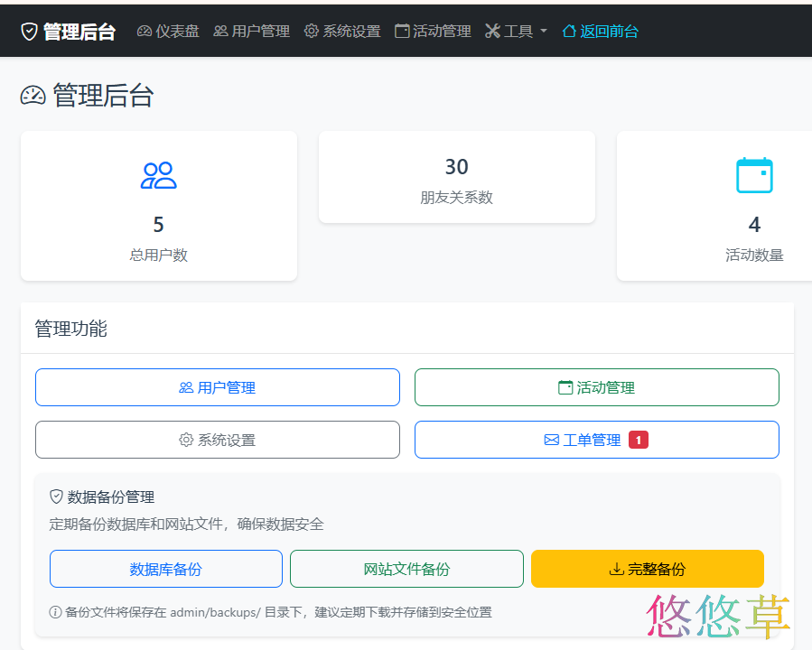This screenshot has width=812, height=650.
Task: Click the shield icon beside 数据备份管理
Action: click(56, 497)
